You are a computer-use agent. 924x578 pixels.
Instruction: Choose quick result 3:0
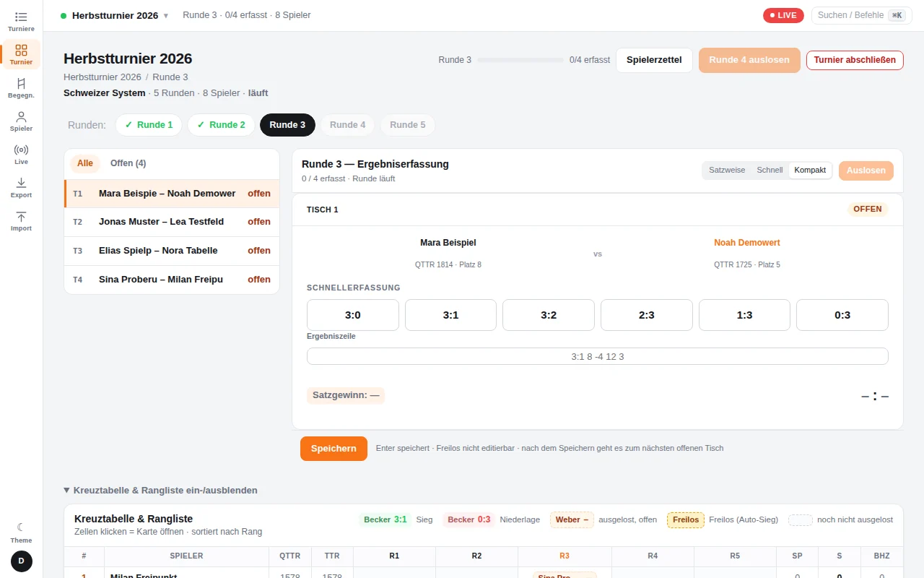(353, 315)
